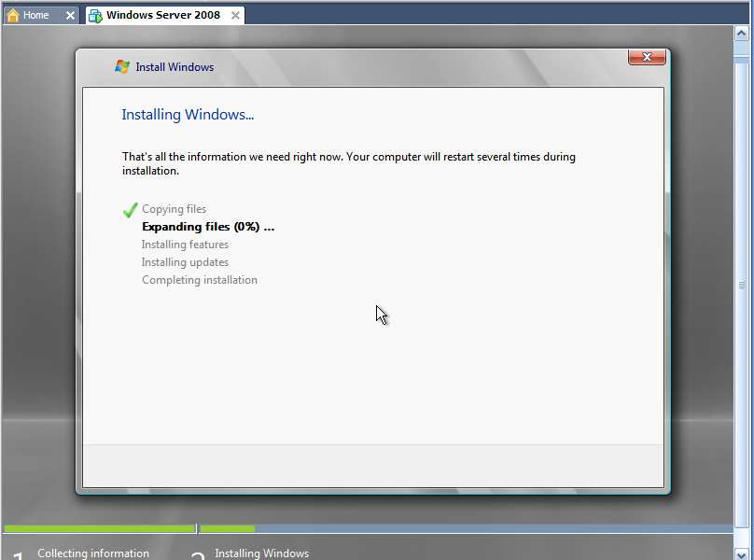The image size is (754, 560).
Task: Click the Installing features step
Action: (x=185, y=245)
